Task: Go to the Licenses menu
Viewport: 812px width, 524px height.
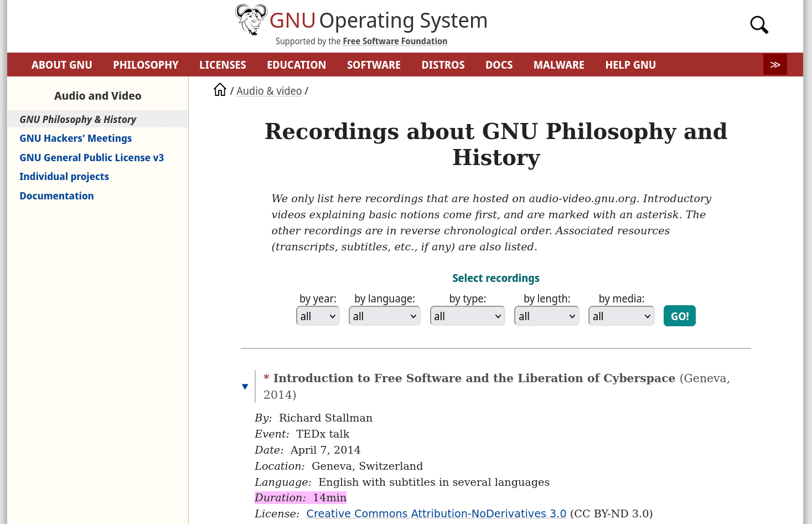Action: [x=223, y=65]
